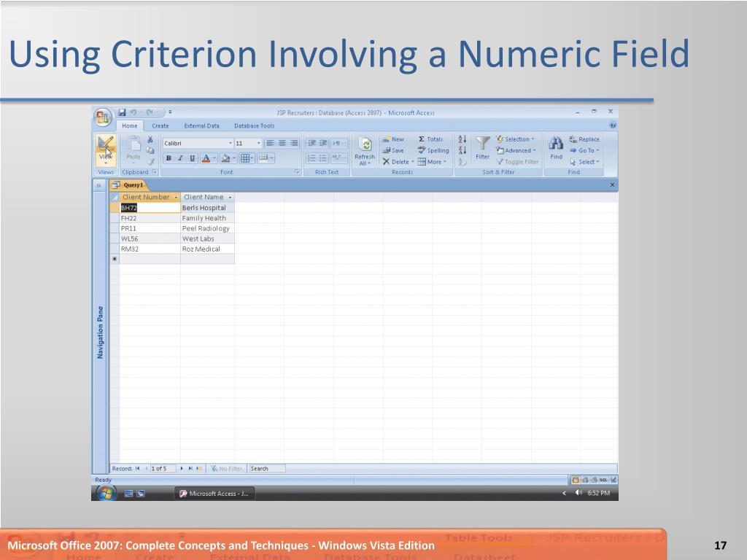Sort descending Z to A
Image resolution: width=747 pixels, height=560 pixels.
[x=462, y=150]
